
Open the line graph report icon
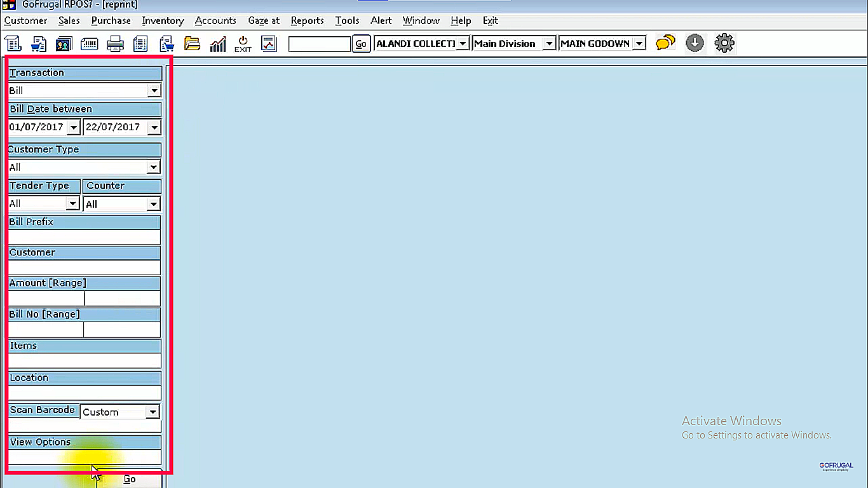pos(269,44)
